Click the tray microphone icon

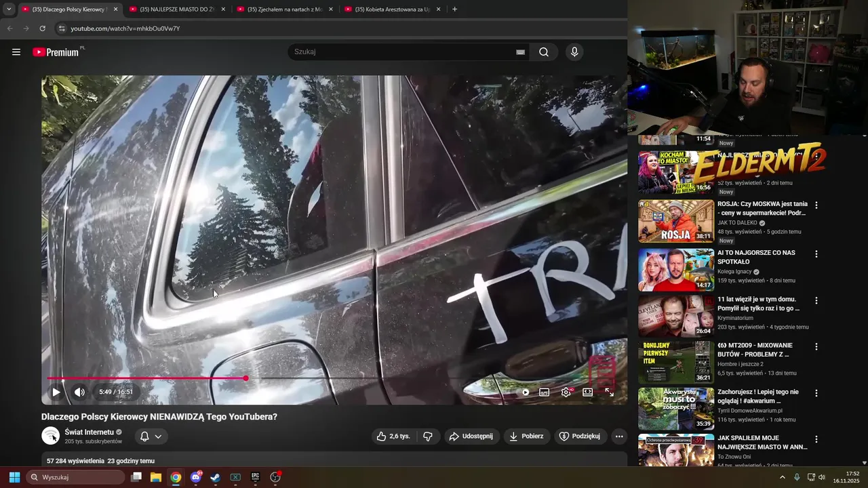797,477
